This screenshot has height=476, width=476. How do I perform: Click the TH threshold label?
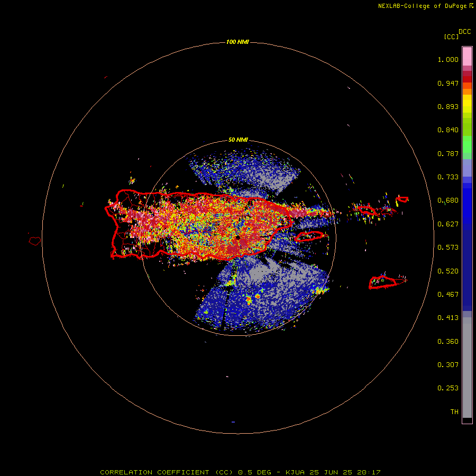pos(454,412)
